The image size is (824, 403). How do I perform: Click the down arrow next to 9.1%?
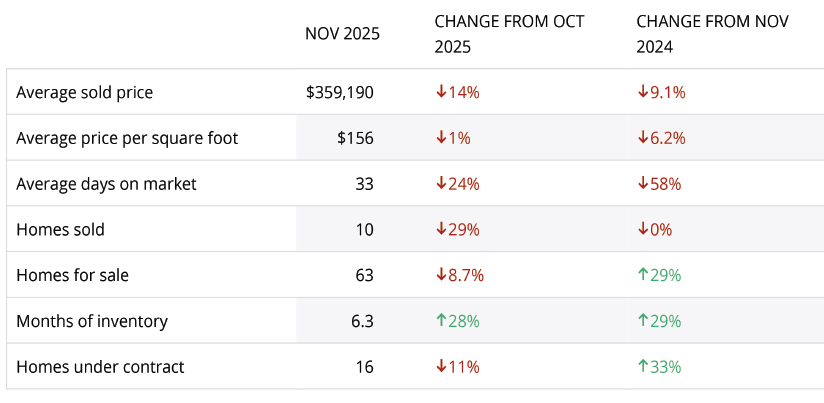[x=643, y=92]
